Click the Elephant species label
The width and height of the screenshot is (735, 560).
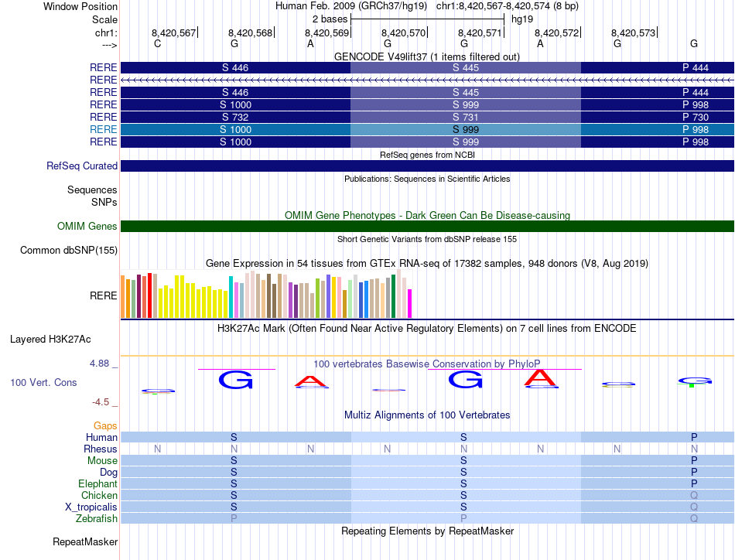(98, 483)
